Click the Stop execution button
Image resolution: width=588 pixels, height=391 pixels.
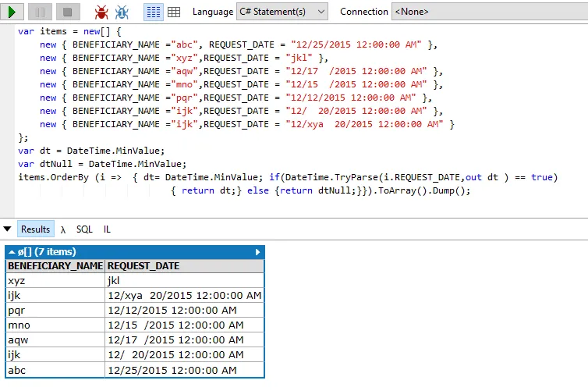[68, 12]
